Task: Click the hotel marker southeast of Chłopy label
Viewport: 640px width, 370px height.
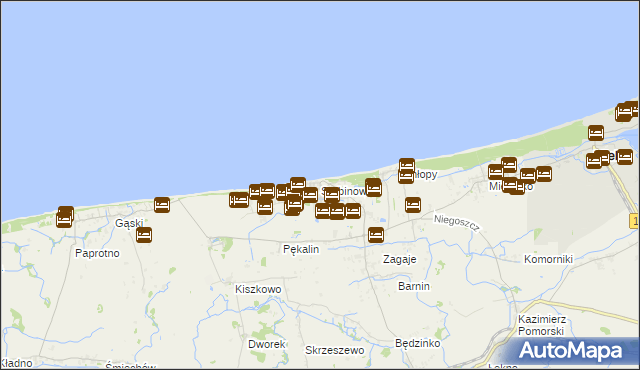Action: [413, 205]
